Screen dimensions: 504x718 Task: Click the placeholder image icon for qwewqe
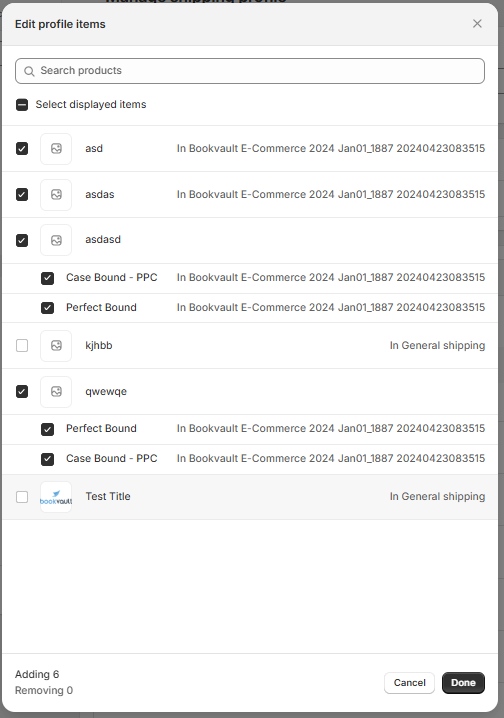coord(56,392)
